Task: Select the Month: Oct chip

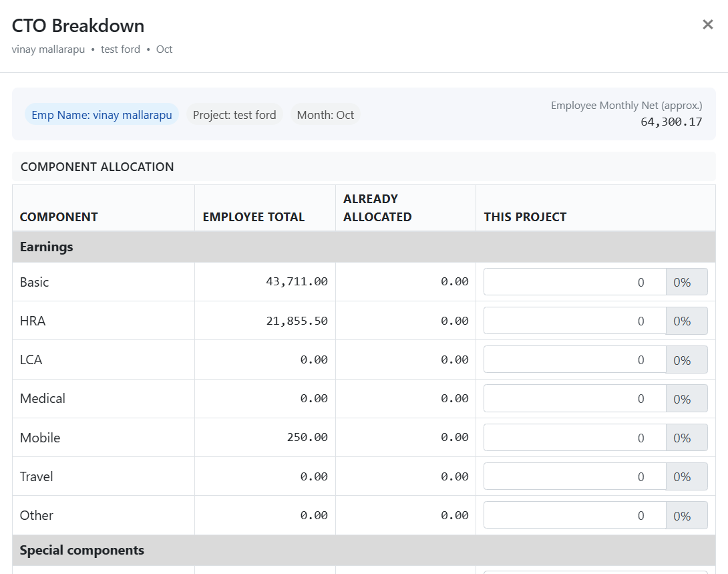Action: [x=325, y=115]
